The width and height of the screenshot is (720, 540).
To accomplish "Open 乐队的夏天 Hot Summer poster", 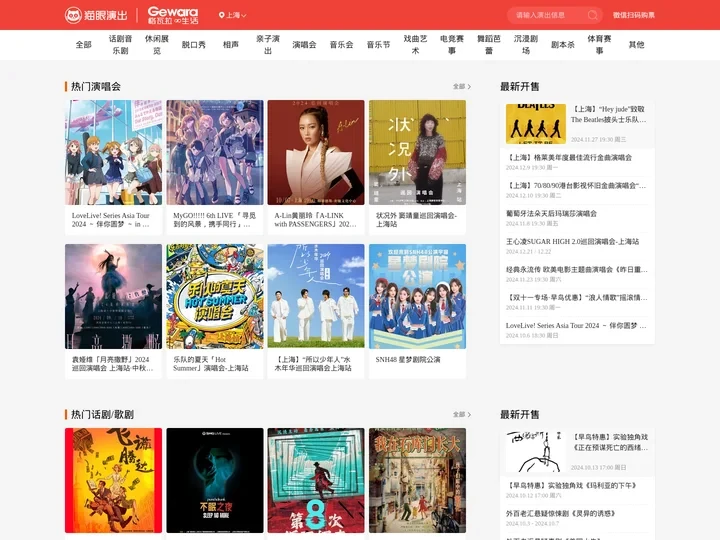I will (x=215, y=296).
